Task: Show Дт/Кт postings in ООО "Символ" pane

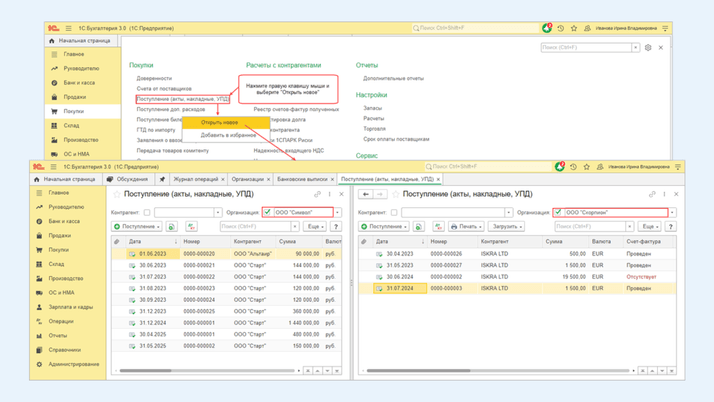Action: coord(191,226)
